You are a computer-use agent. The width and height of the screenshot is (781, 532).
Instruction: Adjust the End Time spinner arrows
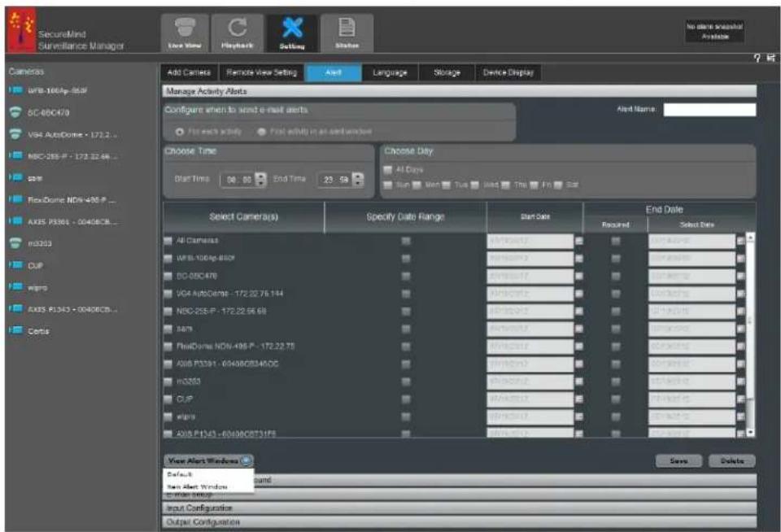[358, 179]
